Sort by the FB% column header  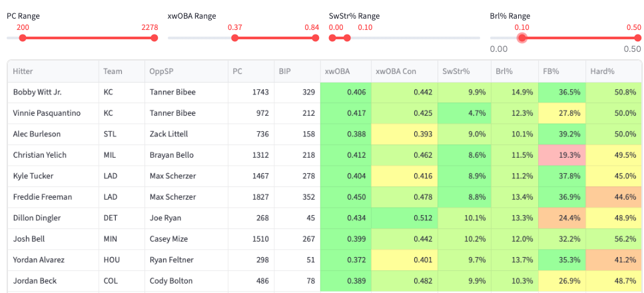562,71
